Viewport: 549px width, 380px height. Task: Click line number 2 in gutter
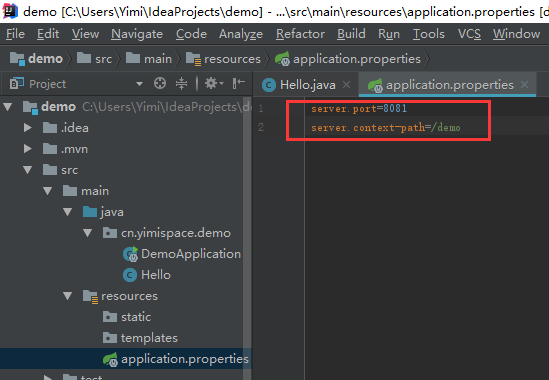[x=261, y=127]
